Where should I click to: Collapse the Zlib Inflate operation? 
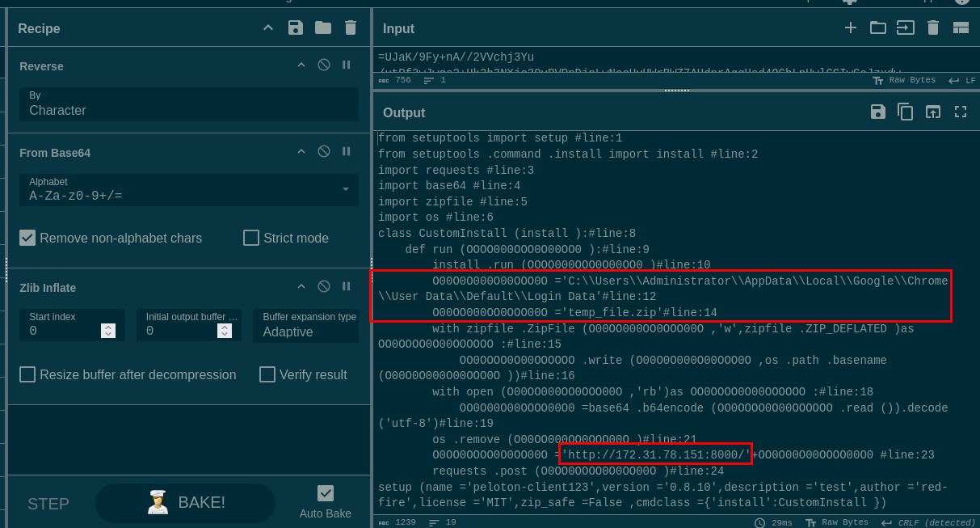301,286
